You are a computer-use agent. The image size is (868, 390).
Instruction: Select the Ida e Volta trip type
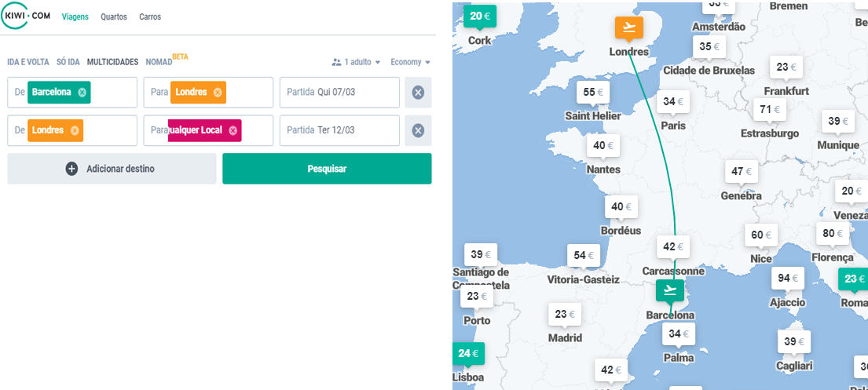[x=28, y=62]
